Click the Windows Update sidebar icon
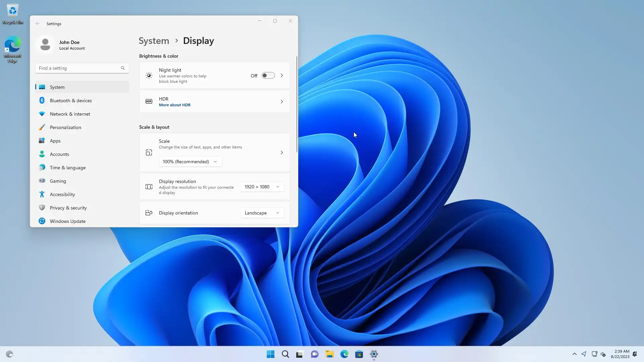The width and height of the screenshot is (644, 362). pos(42,221)
